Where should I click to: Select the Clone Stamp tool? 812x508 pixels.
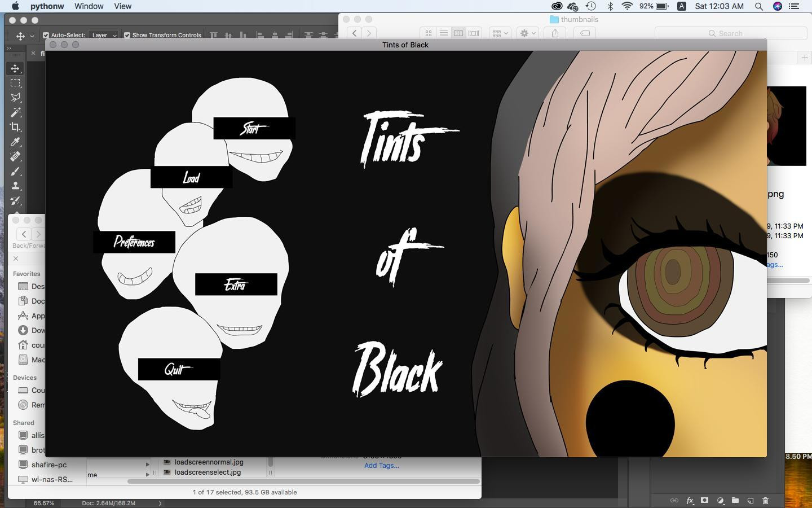click(x=16, y=186)
